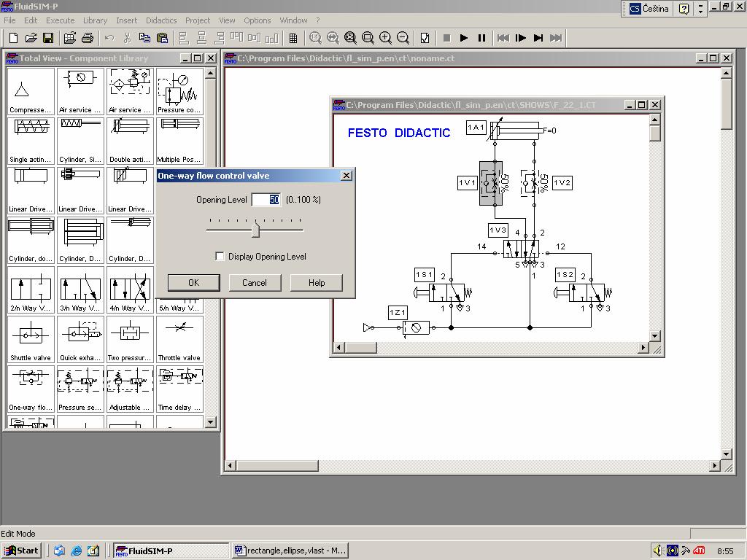Open the Library menu

(x=96, y=20)
